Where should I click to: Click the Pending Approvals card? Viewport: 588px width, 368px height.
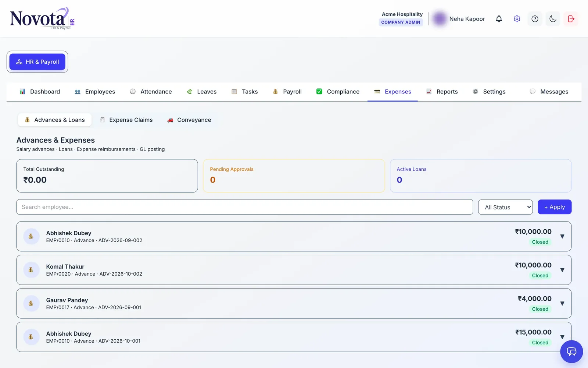(x=294, y=176)
